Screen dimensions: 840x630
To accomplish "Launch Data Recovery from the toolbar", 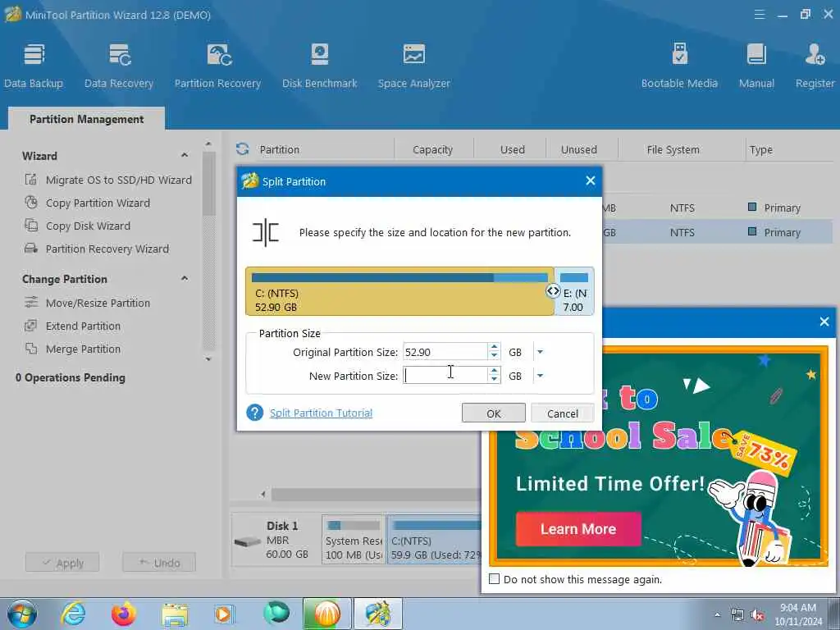I will point(119,66).
